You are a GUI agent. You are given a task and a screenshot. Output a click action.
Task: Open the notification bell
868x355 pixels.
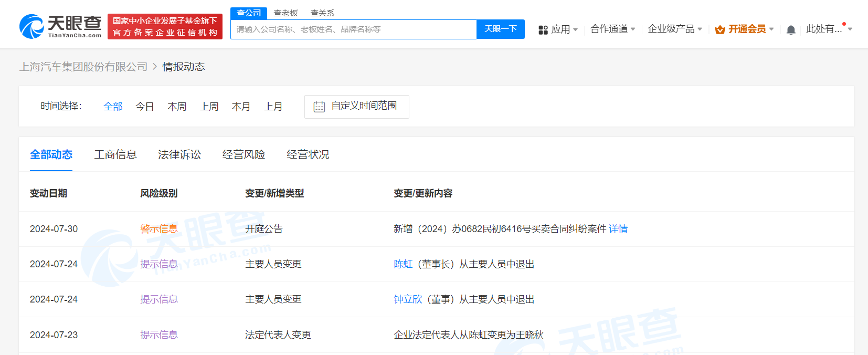pyautogui.click(x=791, y=30)
